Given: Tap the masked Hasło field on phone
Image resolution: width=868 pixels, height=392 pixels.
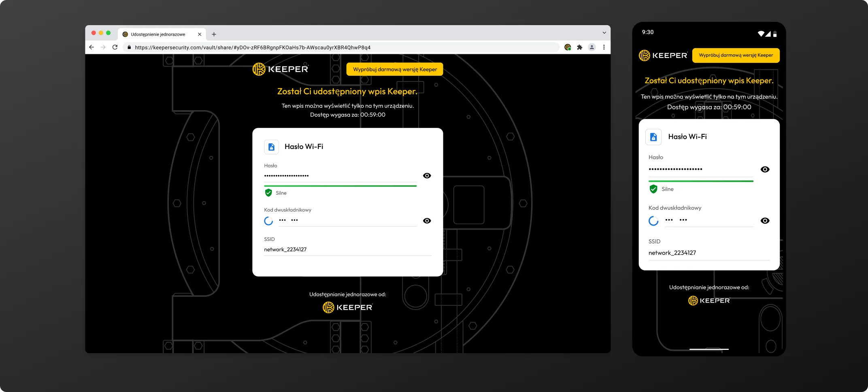Looking at the screenshot, I should click(701, 169).
